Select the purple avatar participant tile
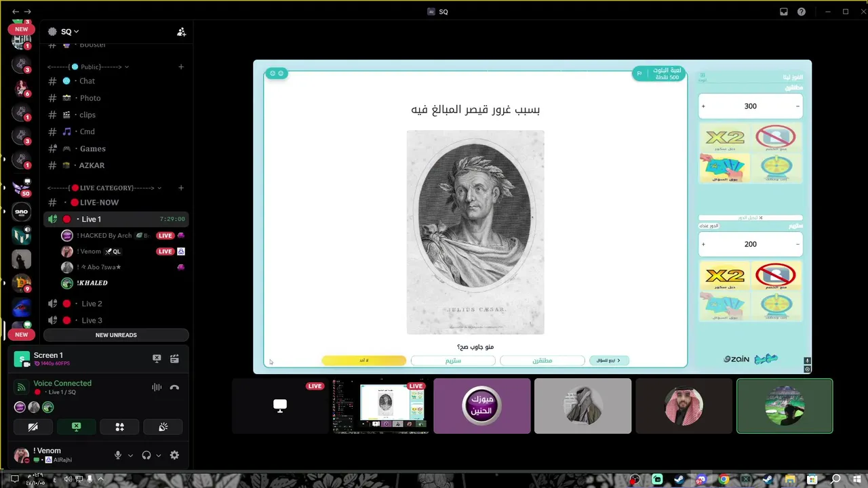Screen dimensions: 868x488 tap(482, 406)
